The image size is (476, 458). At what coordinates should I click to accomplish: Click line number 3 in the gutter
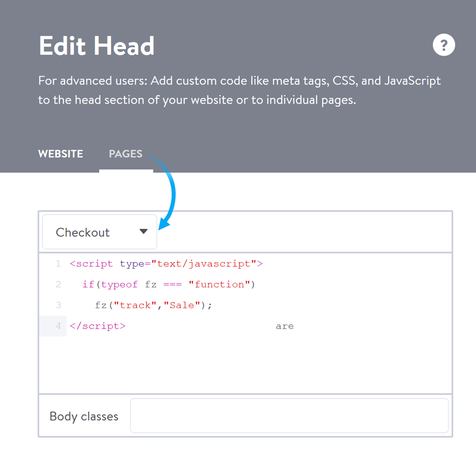(58, 305)
